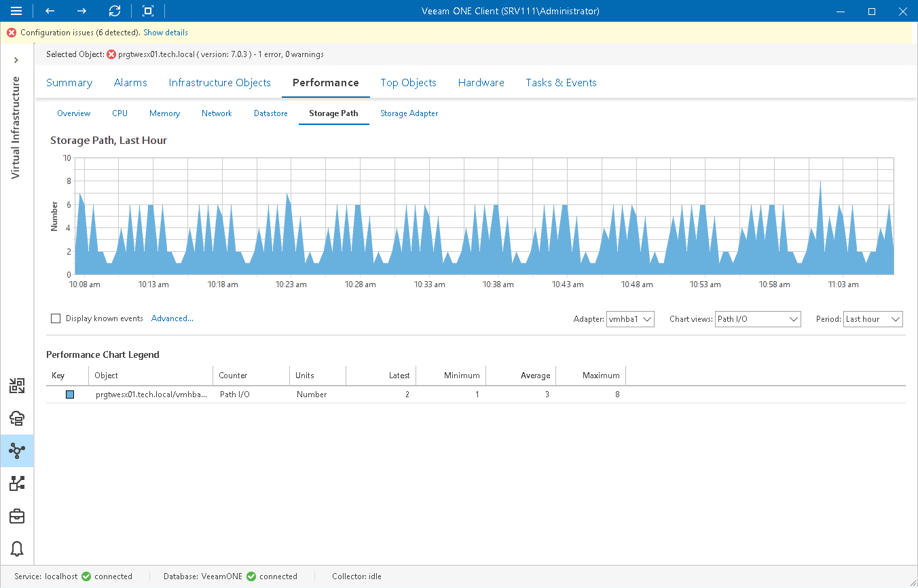Click the legend key checkbox for vmhba1
Viewport: 918px width, 588px height.
coord(70,394)
